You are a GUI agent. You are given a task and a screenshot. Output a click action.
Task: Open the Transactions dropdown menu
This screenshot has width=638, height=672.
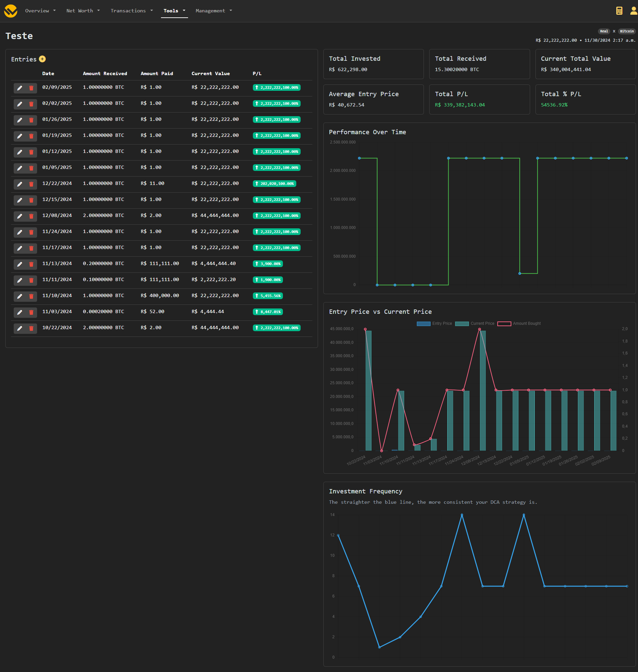pos(132,11)
